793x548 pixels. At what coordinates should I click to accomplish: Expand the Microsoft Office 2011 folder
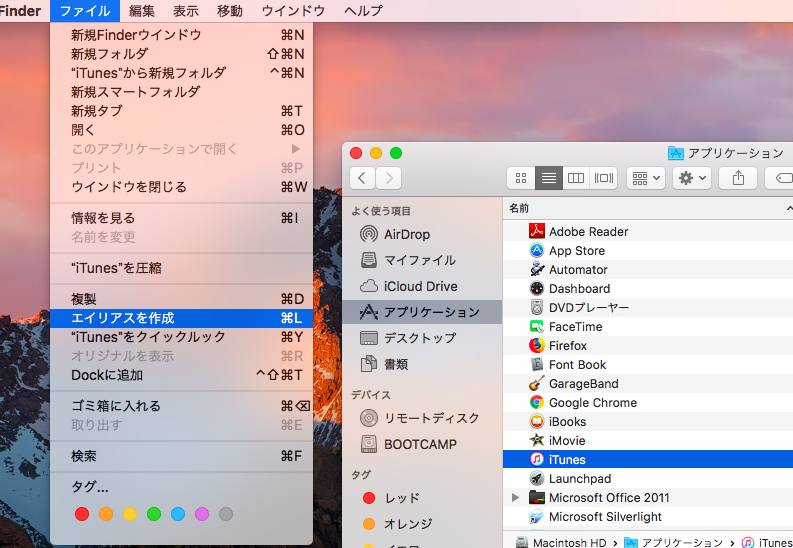[515, 497]
